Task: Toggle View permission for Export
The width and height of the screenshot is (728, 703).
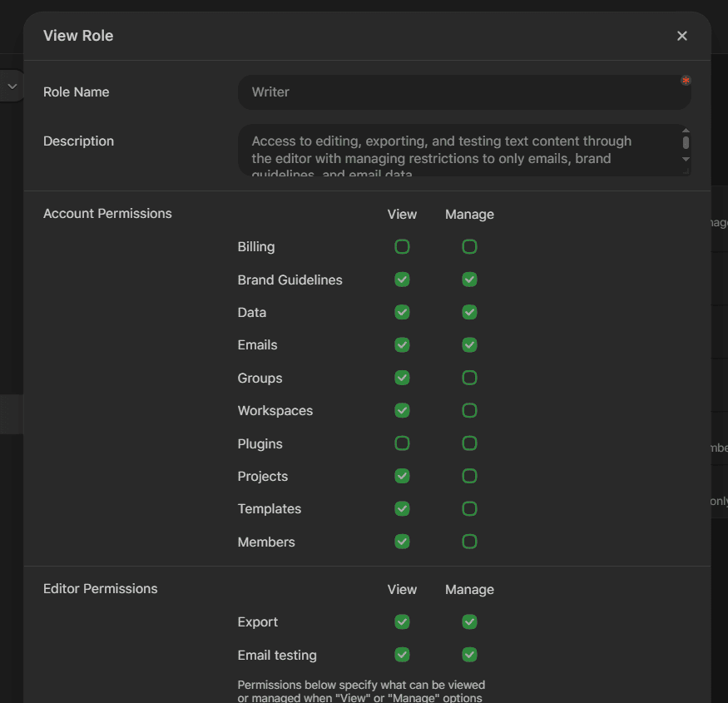Action: 402,621
